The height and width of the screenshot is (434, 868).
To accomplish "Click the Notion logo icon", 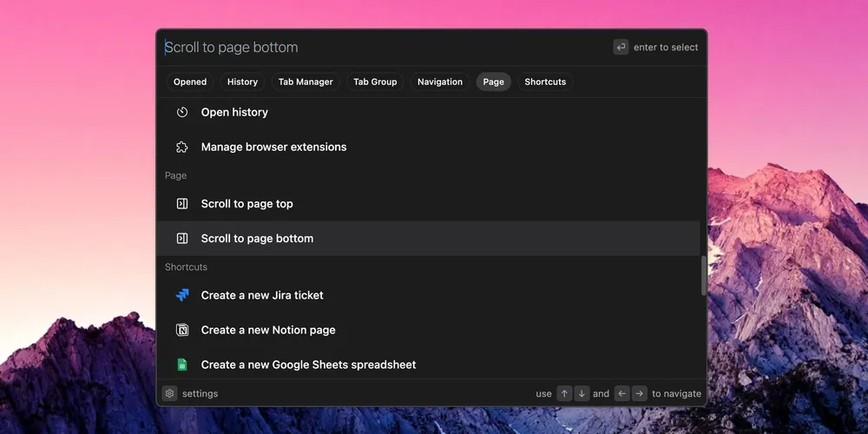I will point(182,330).
